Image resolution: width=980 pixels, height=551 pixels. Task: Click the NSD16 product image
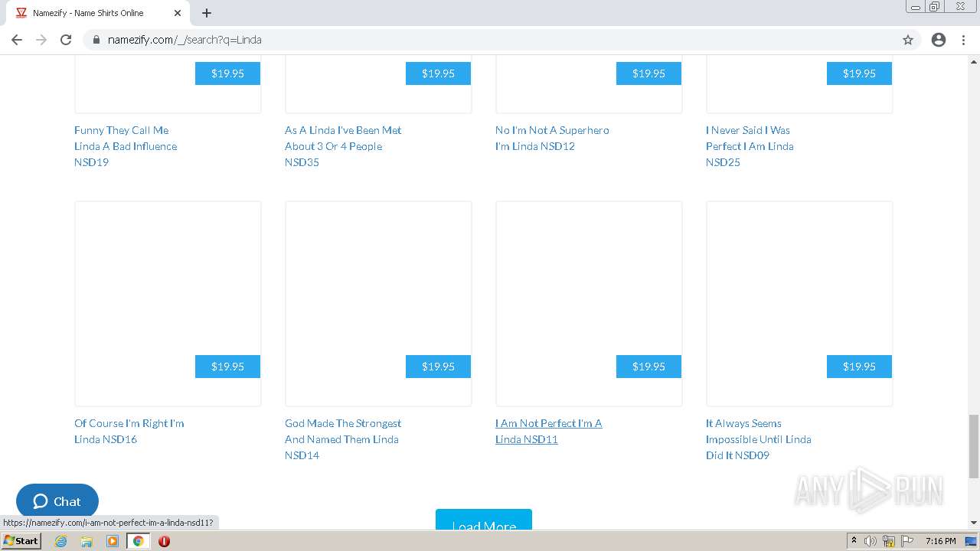pyautogui.click(x=168, y=304)
